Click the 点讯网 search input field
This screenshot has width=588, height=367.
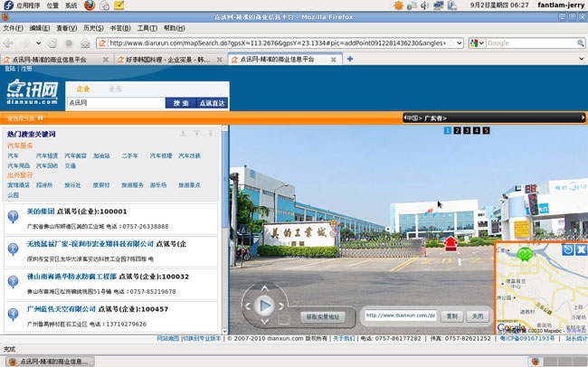point(116,103)
